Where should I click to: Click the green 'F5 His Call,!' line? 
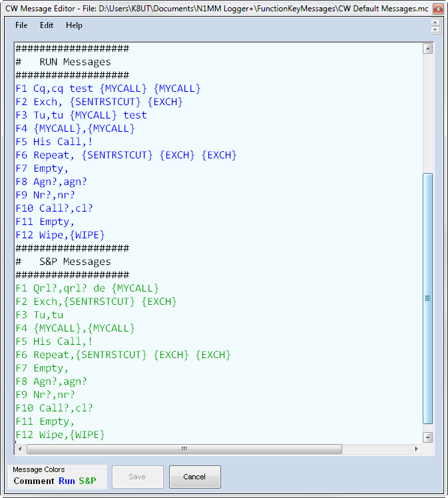coord(55,342)
